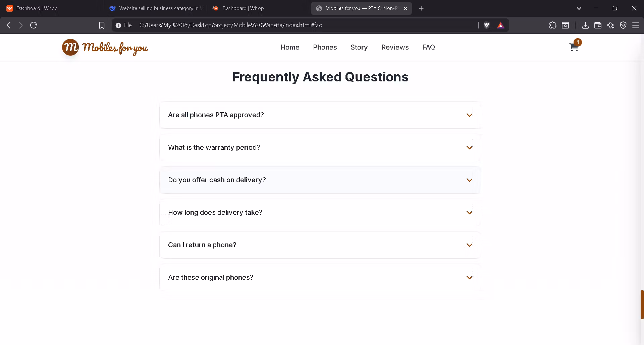
Task: Switch to Website selling business category tab
Action: [x=155, y=8]
